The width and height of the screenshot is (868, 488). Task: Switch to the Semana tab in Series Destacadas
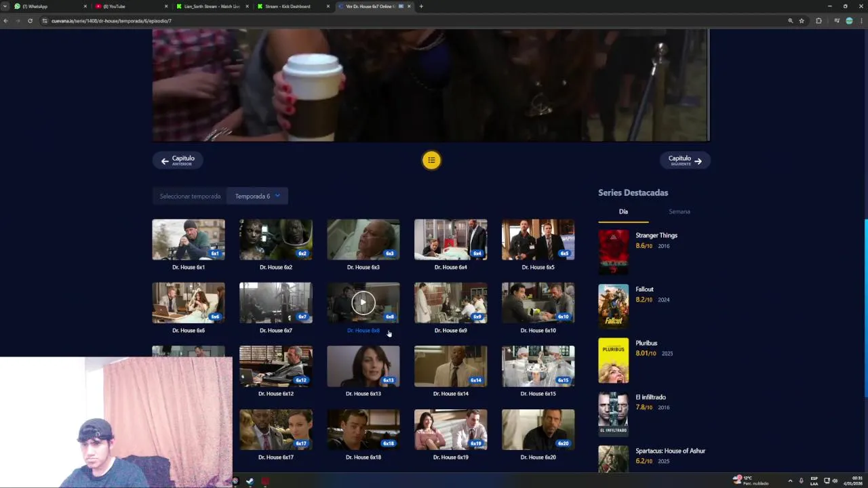(x=679, y=211)
